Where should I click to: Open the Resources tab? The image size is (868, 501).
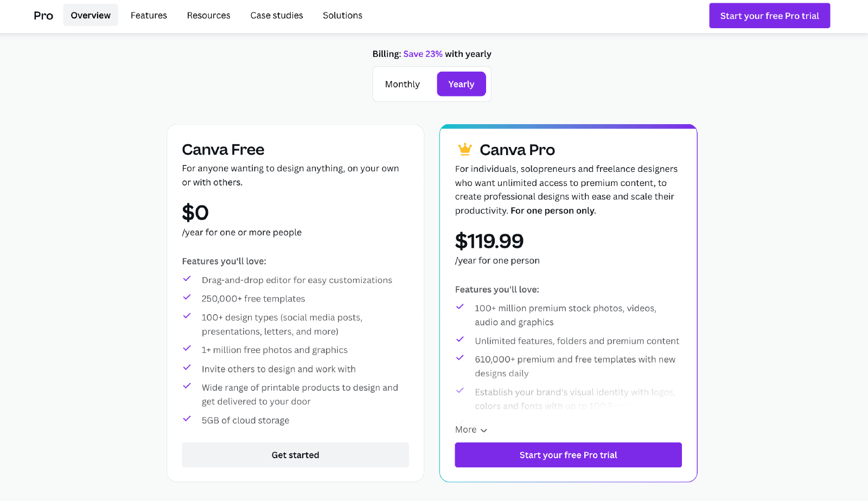[x=208, y=15]
